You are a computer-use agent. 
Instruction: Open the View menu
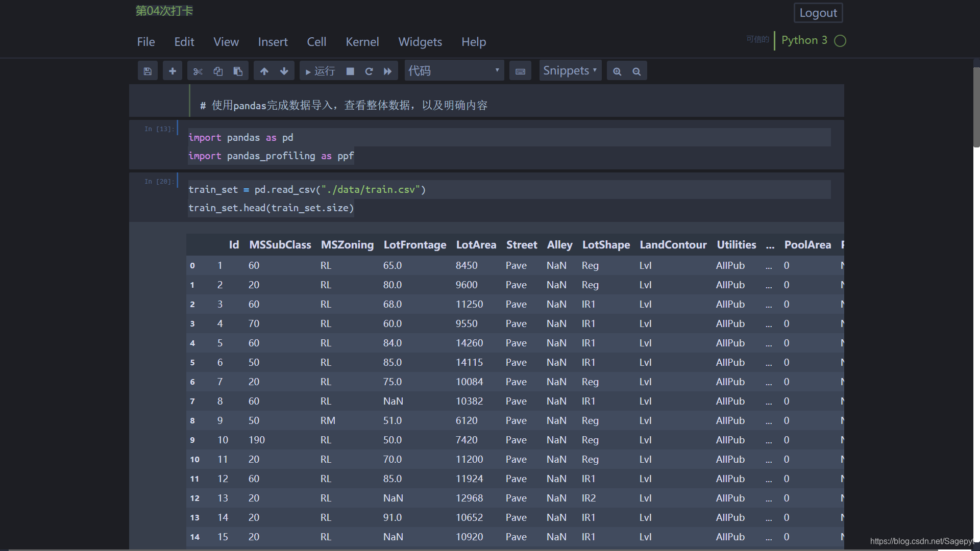(226, 42)
